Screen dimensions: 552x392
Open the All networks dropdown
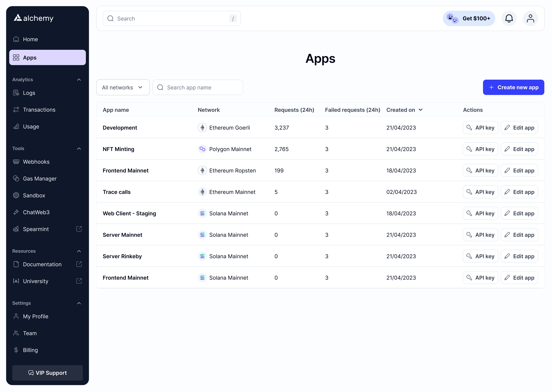pos(123,87)
